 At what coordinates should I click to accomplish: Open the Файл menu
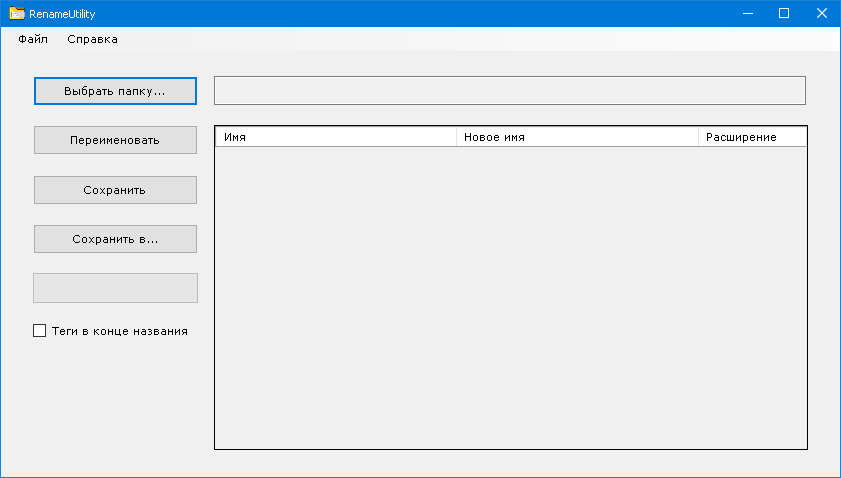[x=33, y=39]
